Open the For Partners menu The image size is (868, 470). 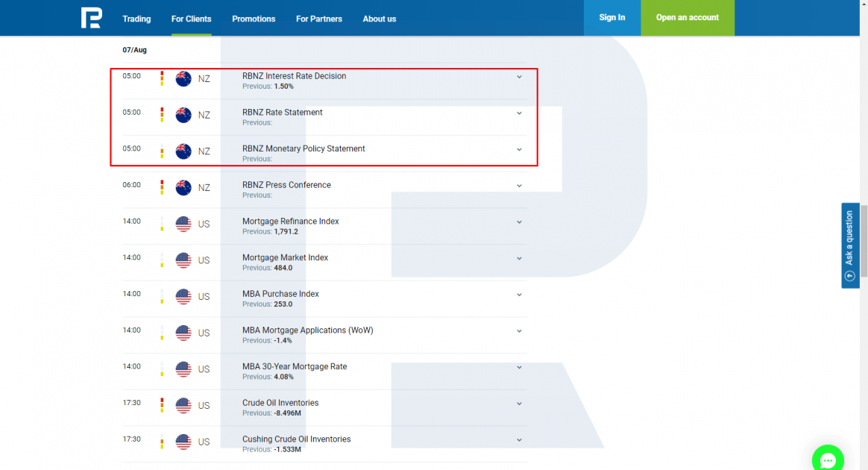pos(319,19)
